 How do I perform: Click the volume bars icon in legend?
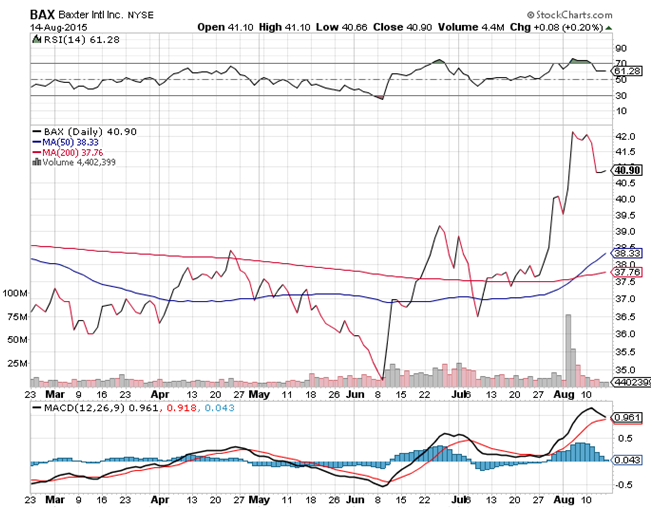point(37,162)
